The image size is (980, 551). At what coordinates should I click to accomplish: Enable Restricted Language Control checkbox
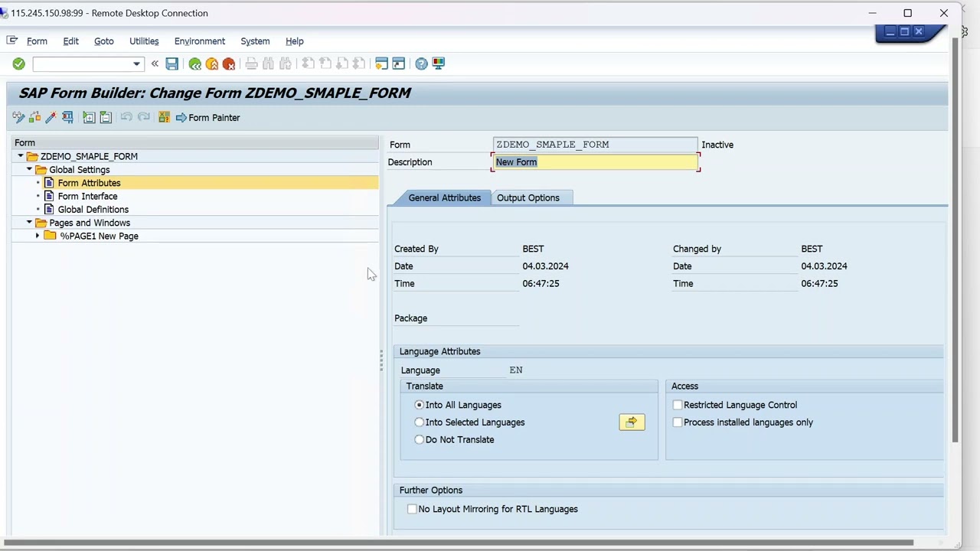(678, 405)
